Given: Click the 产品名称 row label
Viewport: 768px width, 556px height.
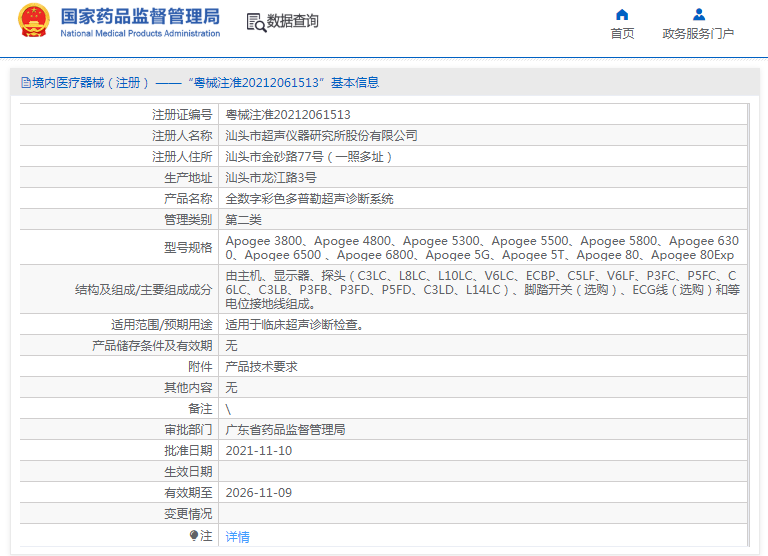Looking at the screenshot, I should pos(188,199).
